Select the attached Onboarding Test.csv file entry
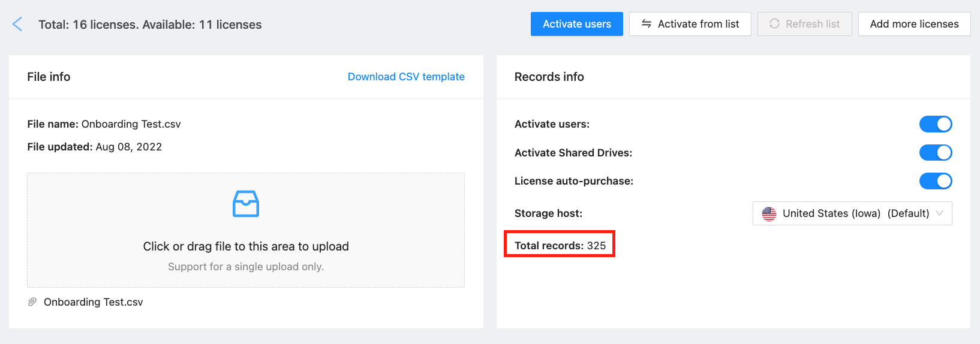The width and height of the screenshot is (980, 344). [94, 302]
